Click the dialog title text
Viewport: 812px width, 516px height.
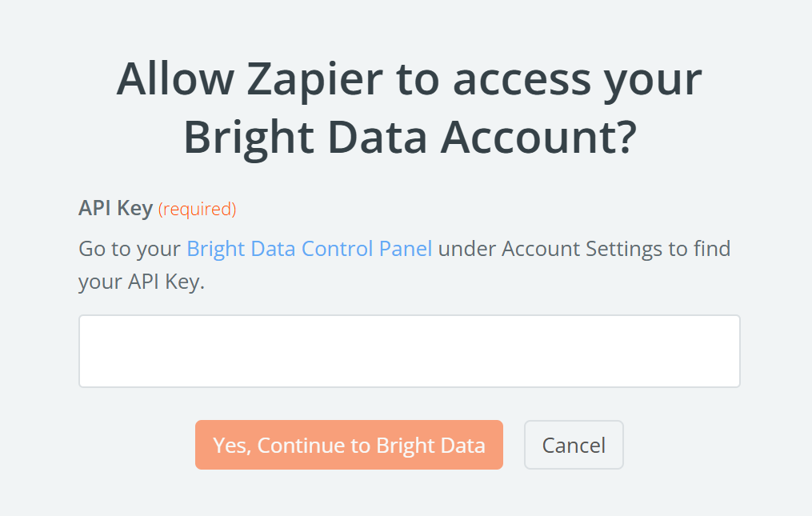tap(409, 108)
